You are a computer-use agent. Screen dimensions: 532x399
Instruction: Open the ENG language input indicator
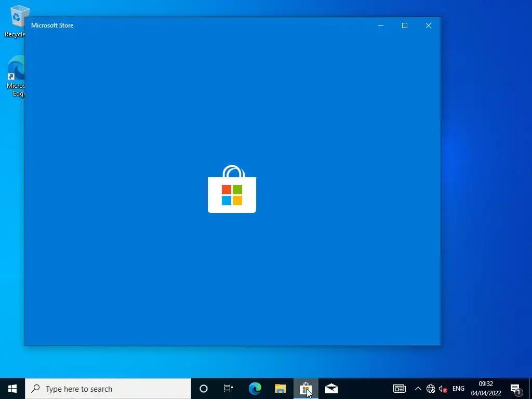(458, 389)
